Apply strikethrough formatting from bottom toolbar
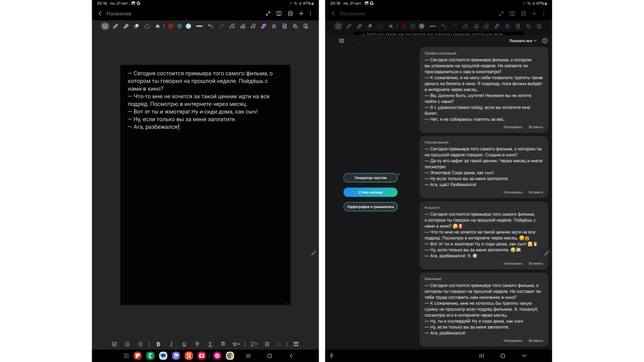 tap(197, 344)
